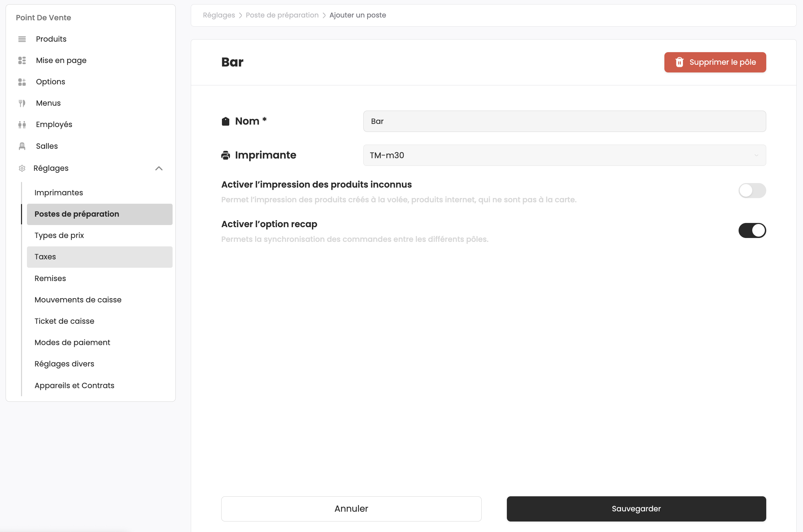This screenshot has width=803, height=532.
Task: Open Mise en page via its grid icon
Action: (22, 60)
